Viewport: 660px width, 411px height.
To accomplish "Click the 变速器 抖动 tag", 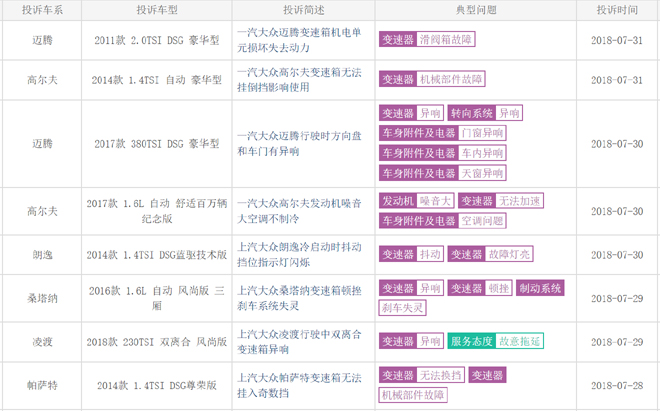I will (x=411, y=254).
